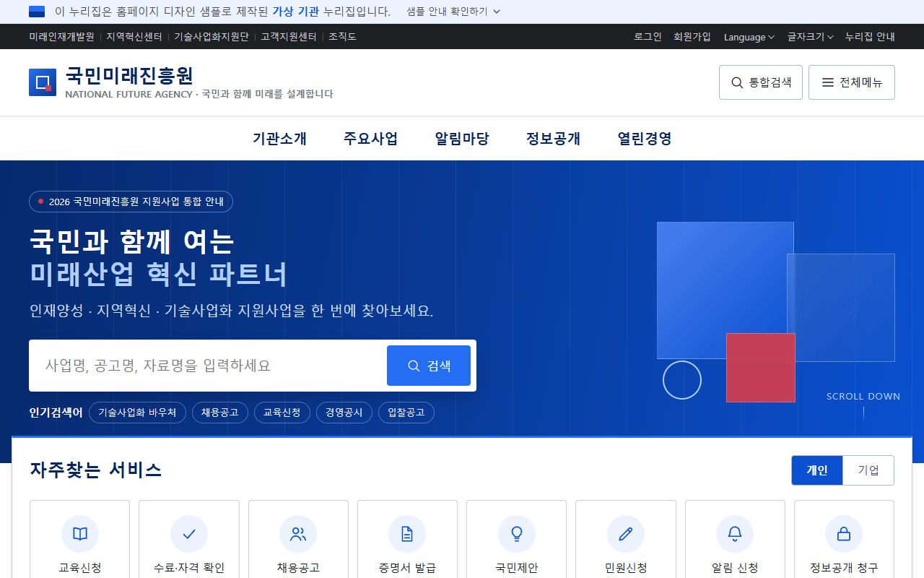Image resolution: width=924 pixels, height=578 pixels.
Task: Click the lock icon for 정보공개 청구
Action: 844,534
